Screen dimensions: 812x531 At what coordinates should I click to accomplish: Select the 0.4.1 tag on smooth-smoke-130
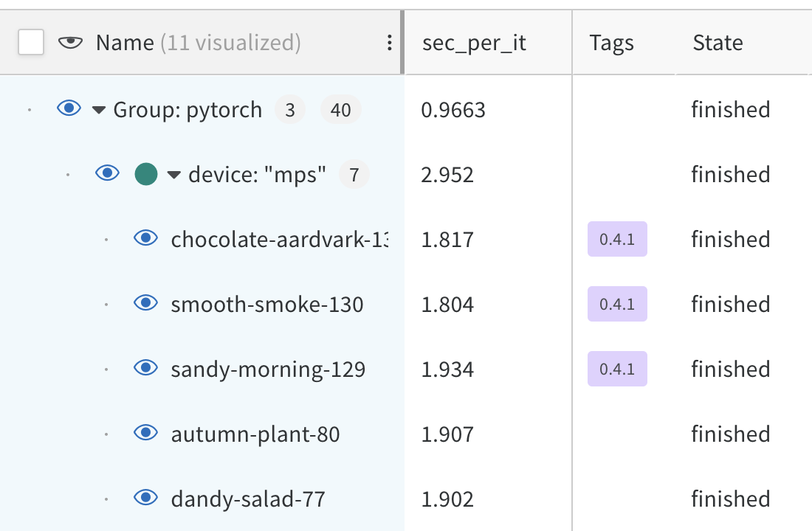coord(617,303)
